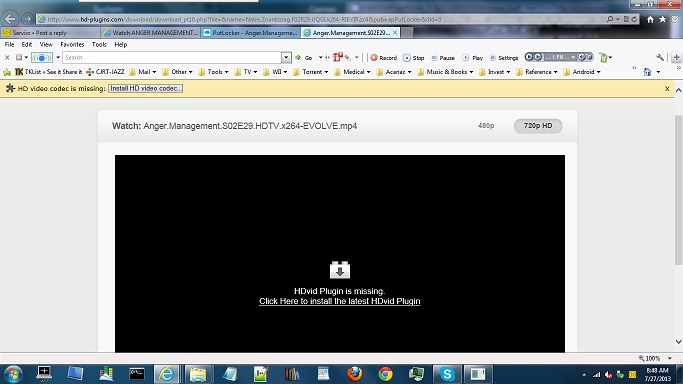Open the Help menu

pyautogui.click(x=121, y=44)
